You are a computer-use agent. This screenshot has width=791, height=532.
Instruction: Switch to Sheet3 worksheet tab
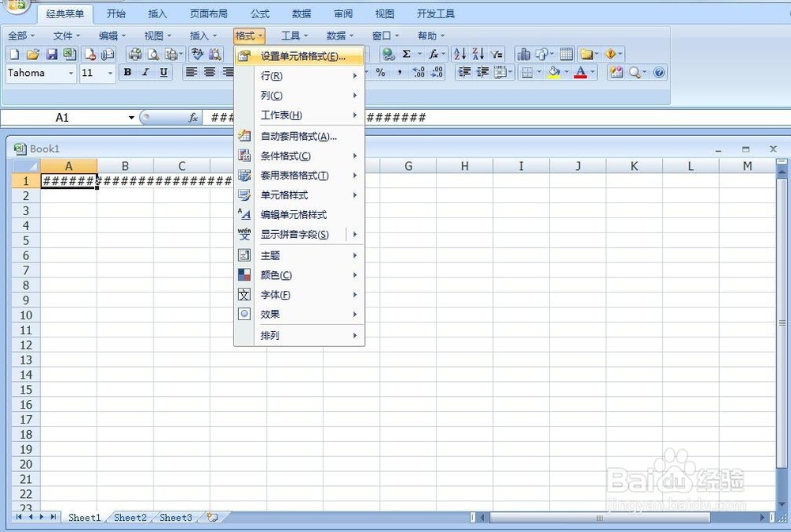(x=176, y=518)
